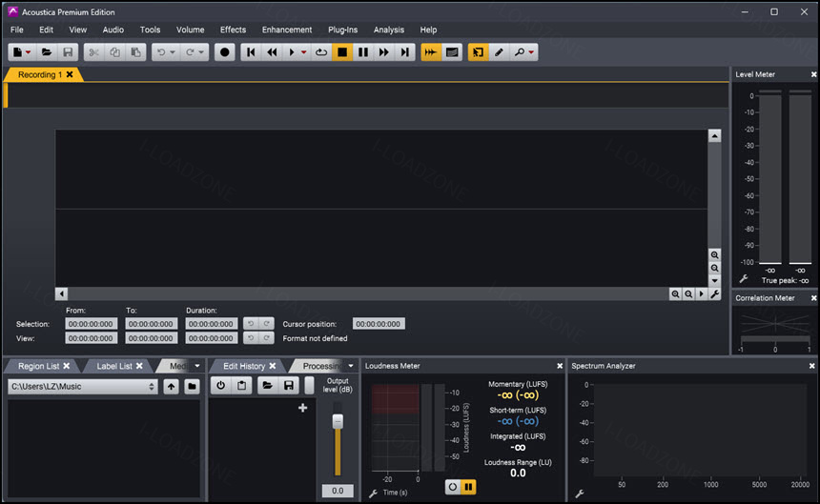
Task: Click the Undo arrow button
Action: coord(161,52)
